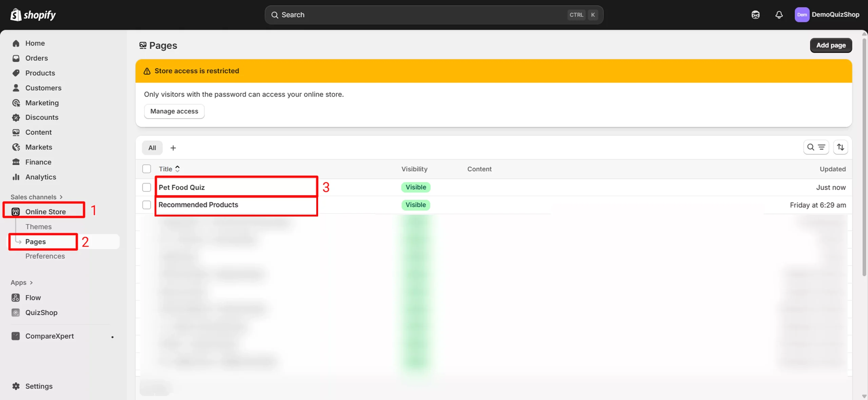The height and width of the screenshot is (400, 868).
Task: Tick the Pet Food Quiz row checkbox
Action: tap(146, 187)
